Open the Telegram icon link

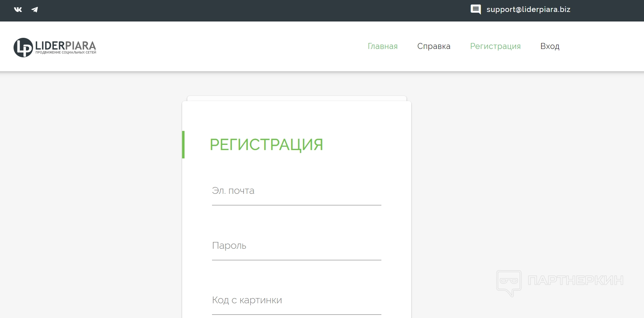35,10
